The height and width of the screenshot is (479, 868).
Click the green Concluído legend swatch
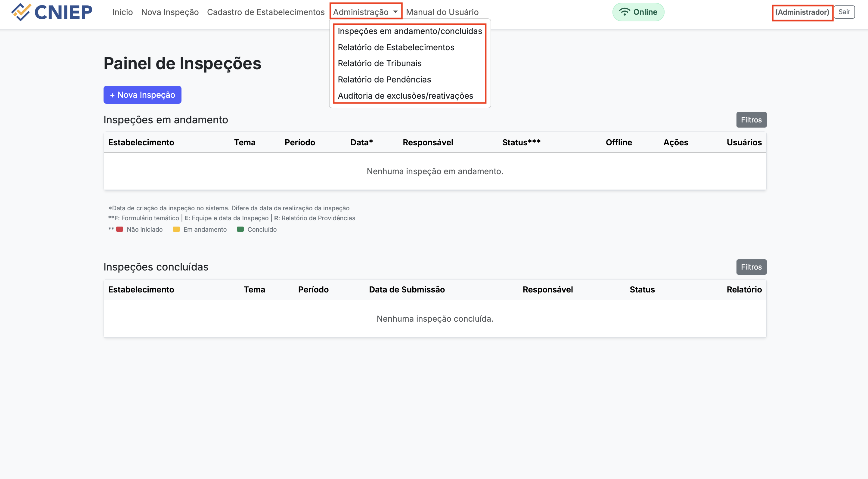pyautogui.click(x=240, y=229)
